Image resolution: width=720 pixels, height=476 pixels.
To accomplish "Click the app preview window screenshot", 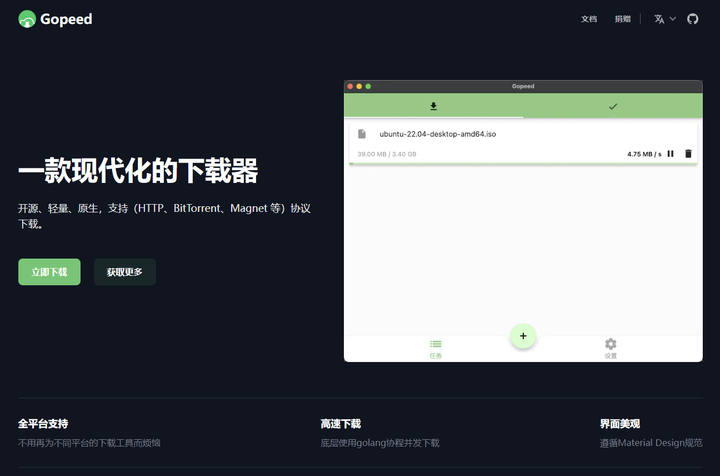I will (523, 221).
